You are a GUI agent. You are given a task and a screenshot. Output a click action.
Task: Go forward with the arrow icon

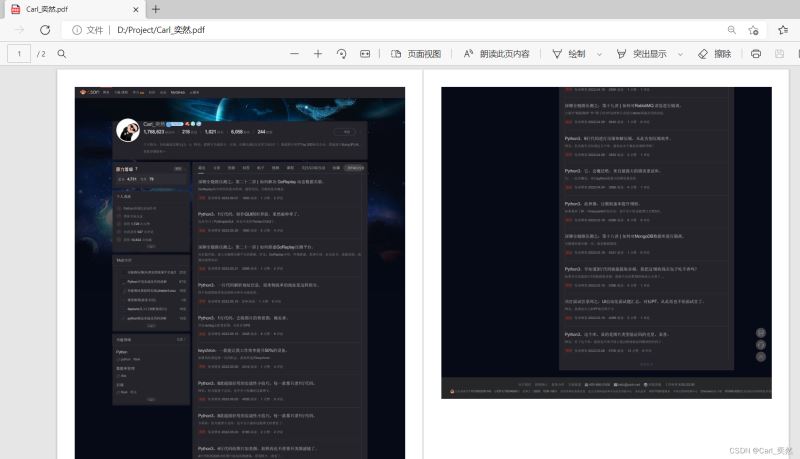point(19,30)
